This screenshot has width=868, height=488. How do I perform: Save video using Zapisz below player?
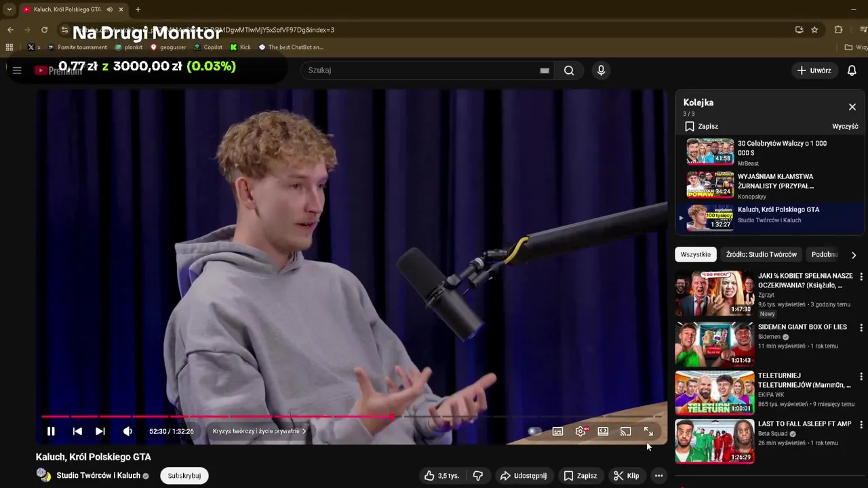pos(580,476)
